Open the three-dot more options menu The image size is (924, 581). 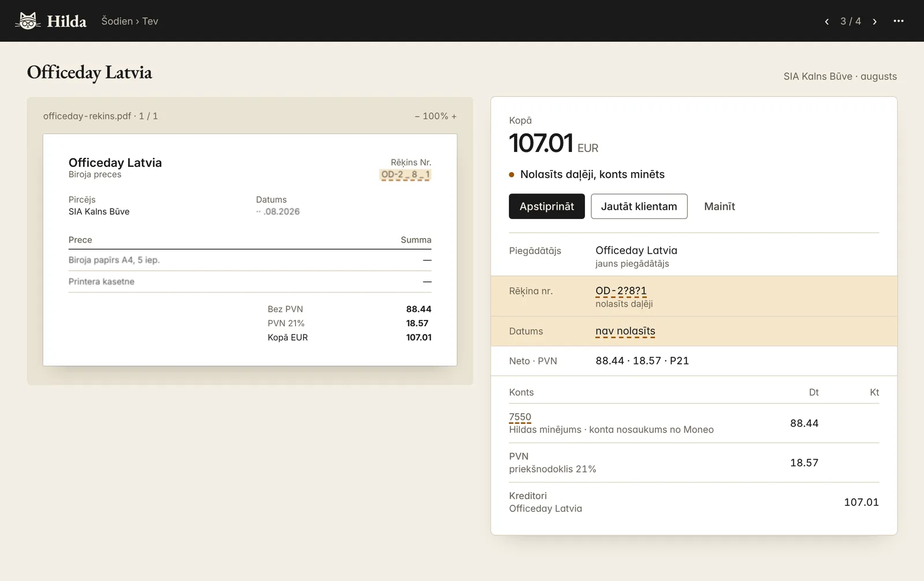pos(899,21)
